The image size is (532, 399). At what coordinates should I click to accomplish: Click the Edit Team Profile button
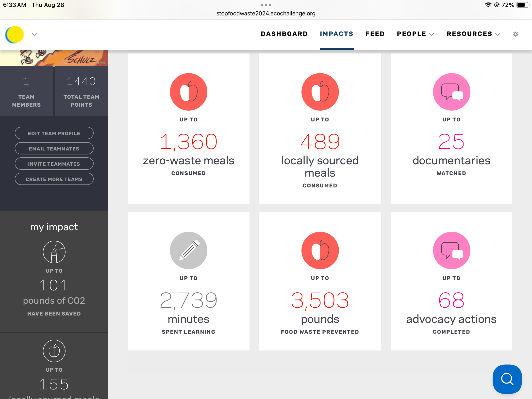(54, 133)
